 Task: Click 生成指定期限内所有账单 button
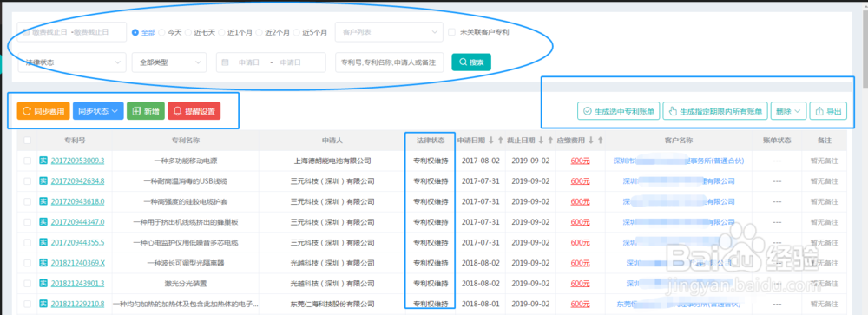tap(715, 111)
